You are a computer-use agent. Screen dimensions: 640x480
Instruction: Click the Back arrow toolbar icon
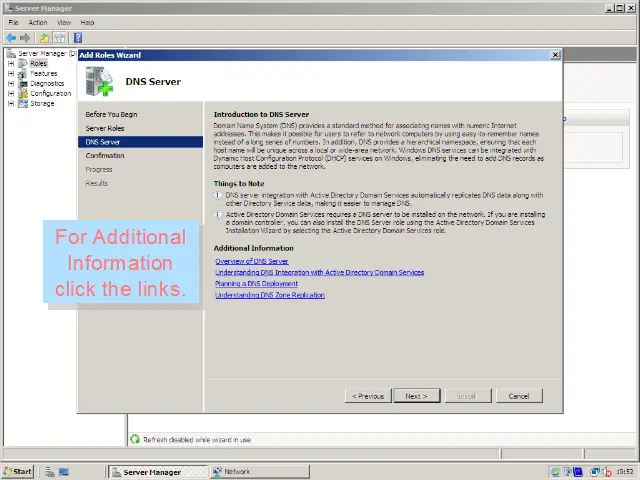(x=11, y=38)
